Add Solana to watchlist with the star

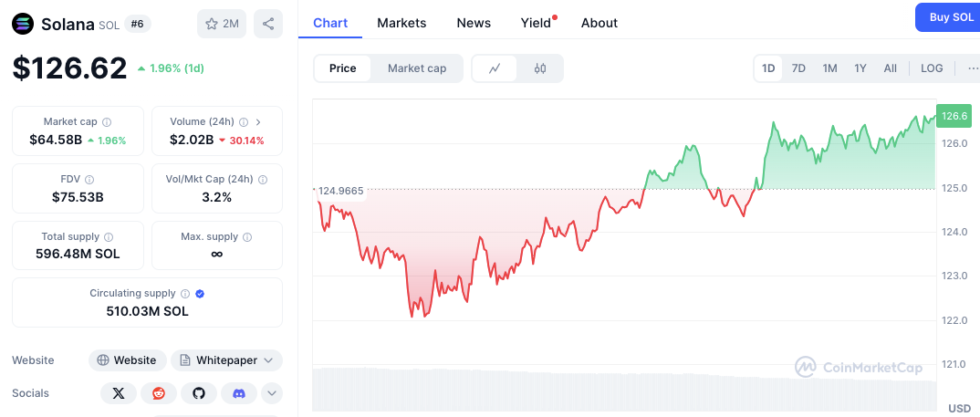222,24
